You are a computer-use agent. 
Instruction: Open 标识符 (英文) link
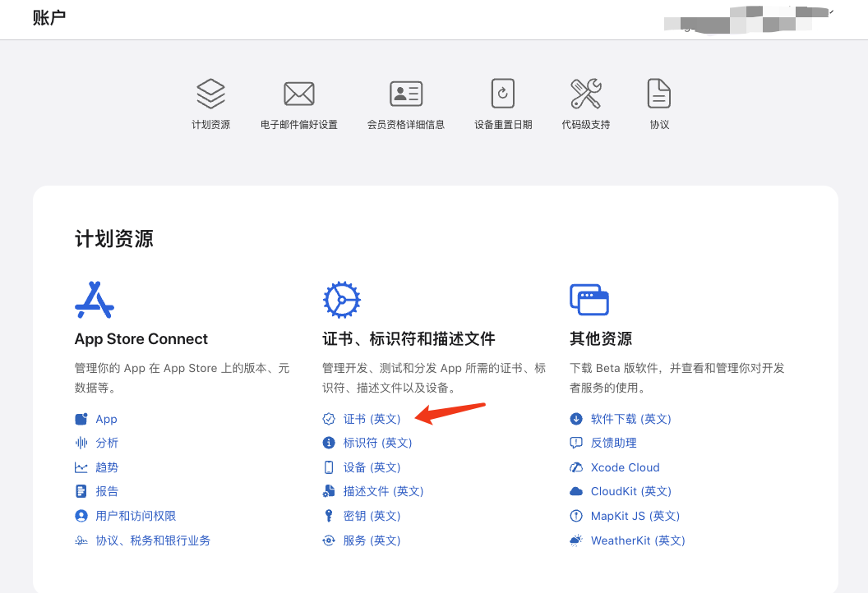tap(377, 443)
